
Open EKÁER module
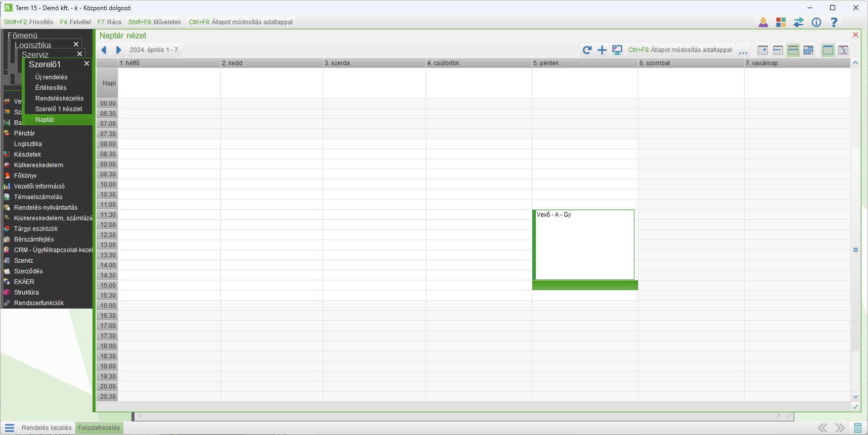coord(24,282)
